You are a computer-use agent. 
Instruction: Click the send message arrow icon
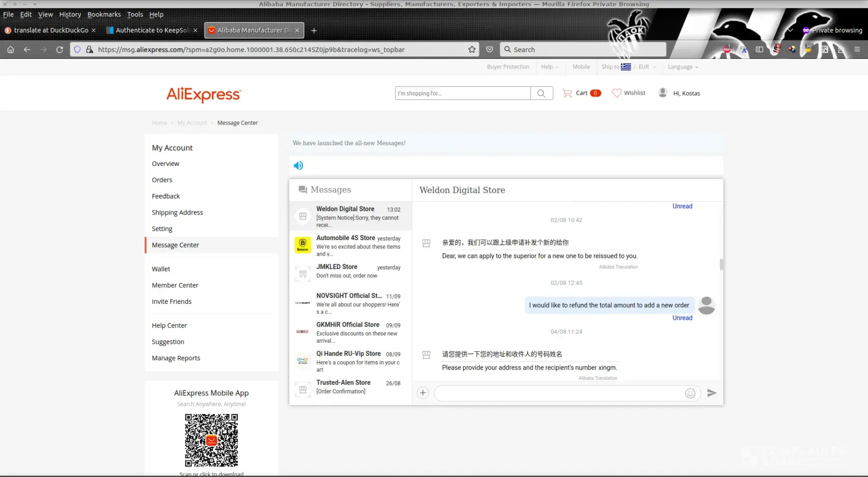coord(711,393)
